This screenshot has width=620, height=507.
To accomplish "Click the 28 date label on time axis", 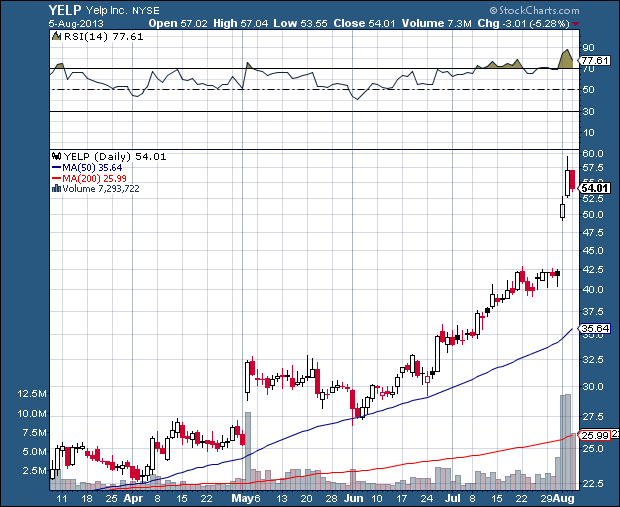I will pos(332,498).
